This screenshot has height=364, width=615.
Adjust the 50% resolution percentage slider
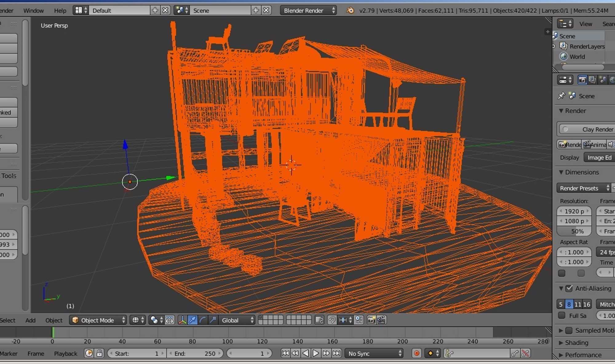click(x=574, y=231)
